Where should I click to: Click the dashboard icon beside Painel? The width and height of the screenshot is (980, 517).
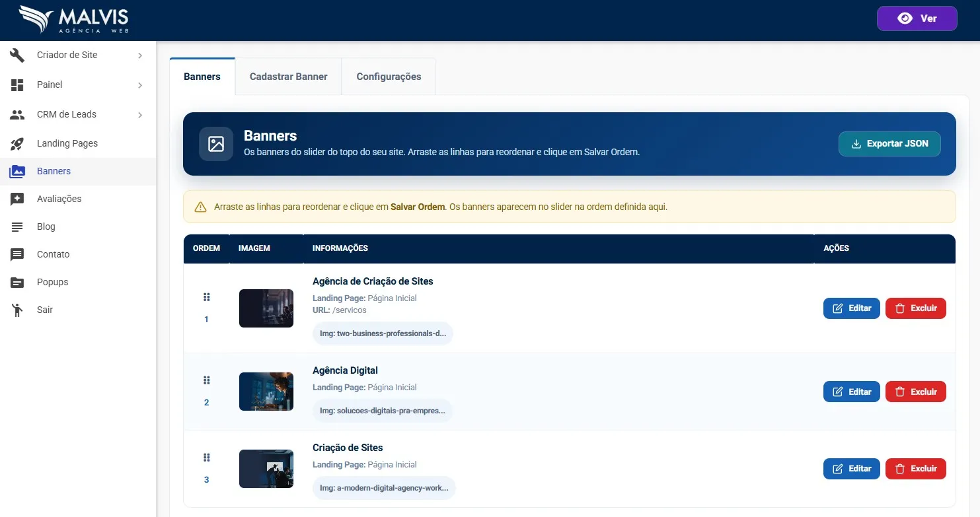pos(17,85)
